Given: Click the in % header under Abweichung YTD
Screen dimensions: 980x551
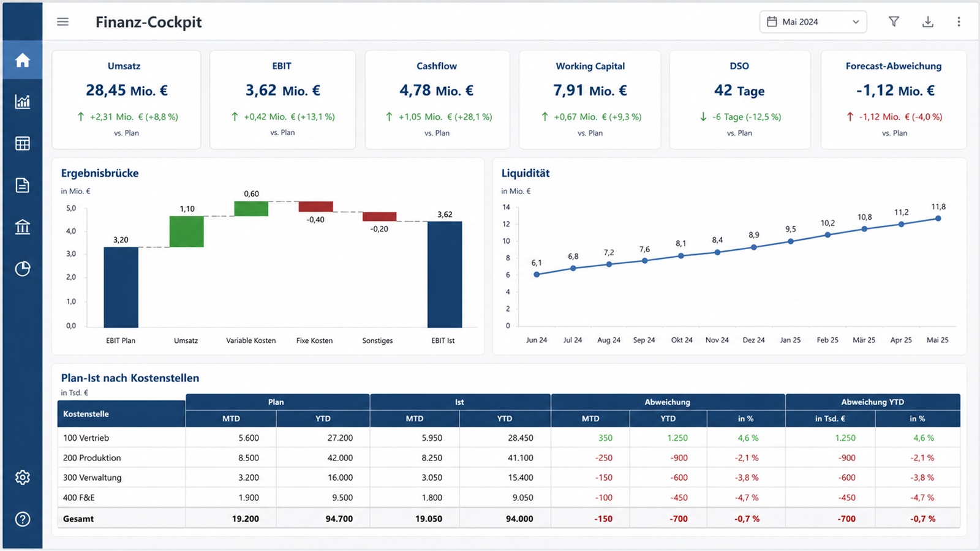Looking at the screenshot, I should 918,419.
